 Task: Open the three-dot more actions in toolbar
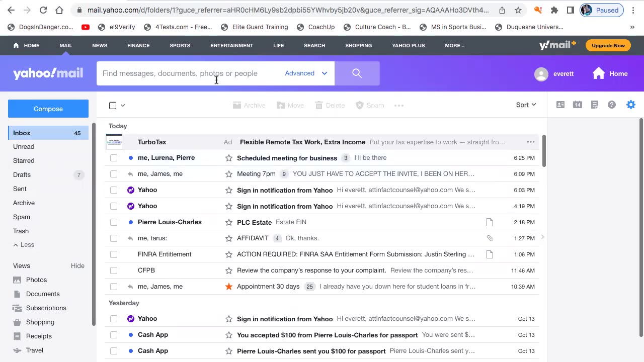[399, 106]
